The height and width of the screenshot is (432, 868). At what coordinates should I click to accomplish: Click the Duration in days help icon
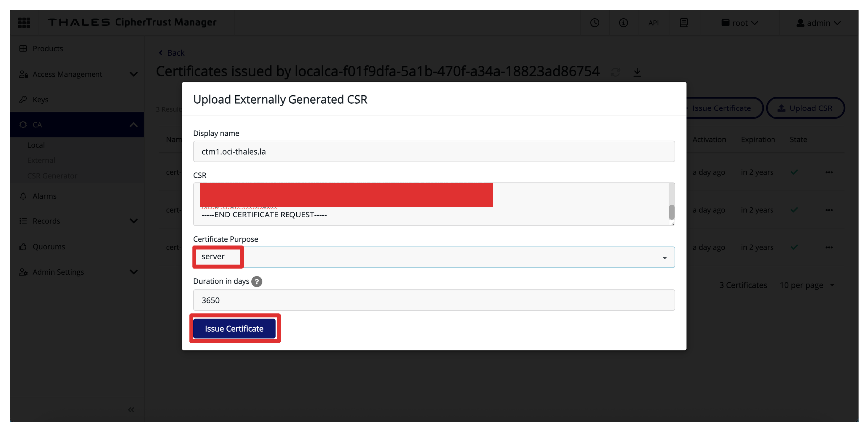coord(257,282)
